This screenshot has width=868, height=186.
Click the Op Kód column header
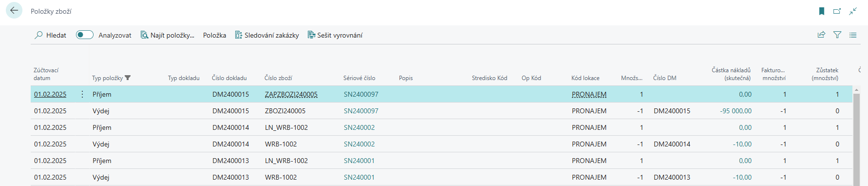[x=531, y=78]
